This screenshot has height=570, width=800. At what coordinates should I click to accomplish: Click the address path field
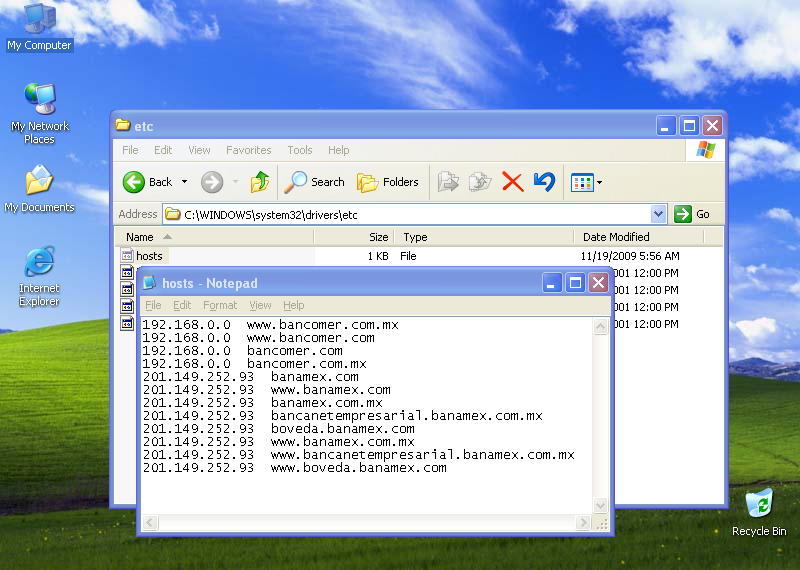coord(414,214)
